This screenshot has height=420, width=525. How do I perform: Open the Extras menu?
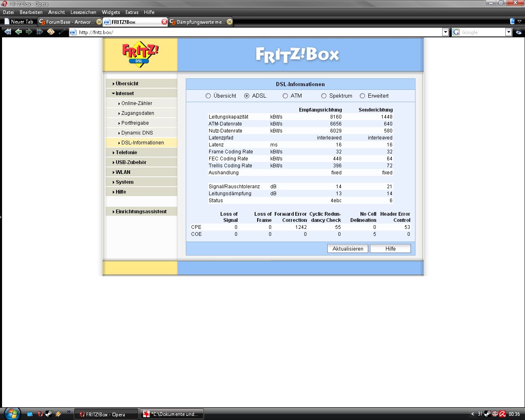pyautogui.click(x=132, y=12)
